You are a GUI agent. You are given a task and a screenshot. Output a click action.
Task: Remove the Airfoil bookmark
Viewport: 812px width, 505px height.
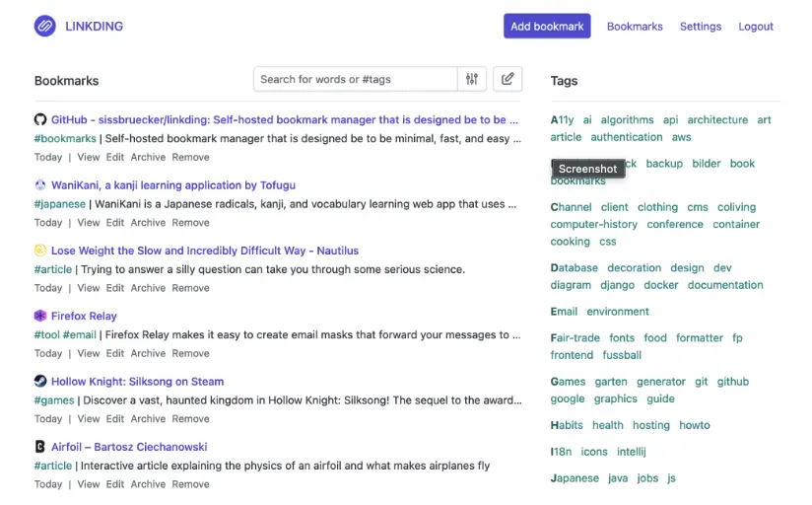[190, 484]
